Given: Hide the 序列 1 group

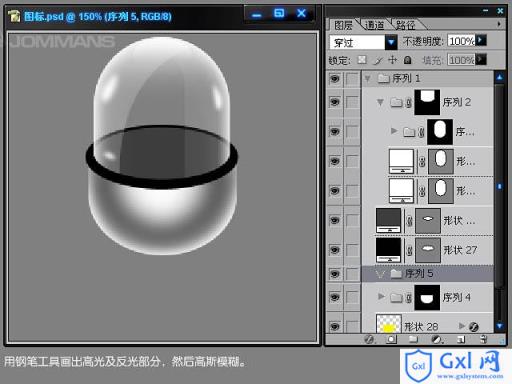Looking at the screenshot, I should coord(335,79).
